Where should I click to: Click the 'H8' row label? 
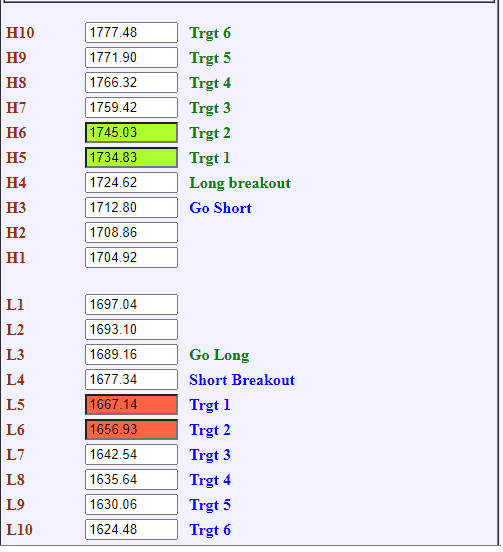tap(16, 83)
